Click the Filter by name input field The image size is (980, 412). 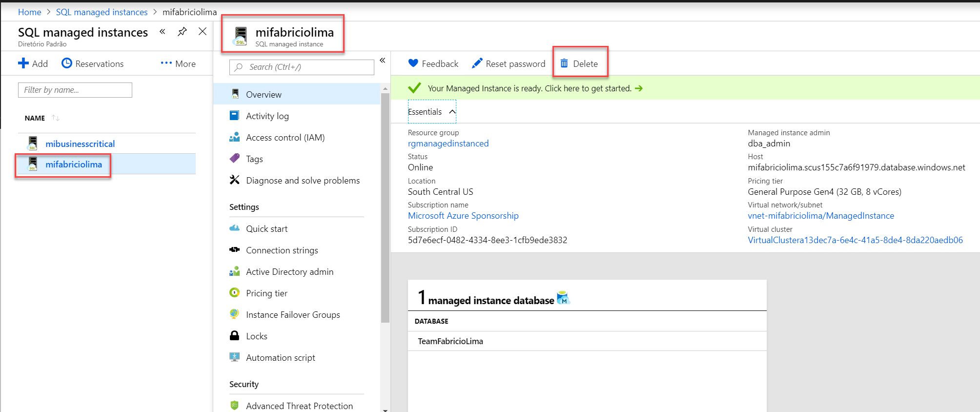coord(75,90)
